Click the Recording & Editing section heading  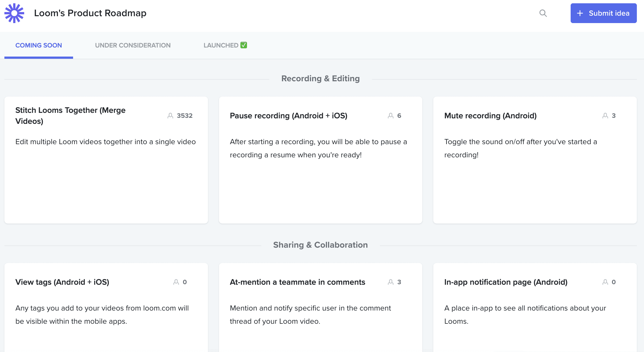pos(321,79)
